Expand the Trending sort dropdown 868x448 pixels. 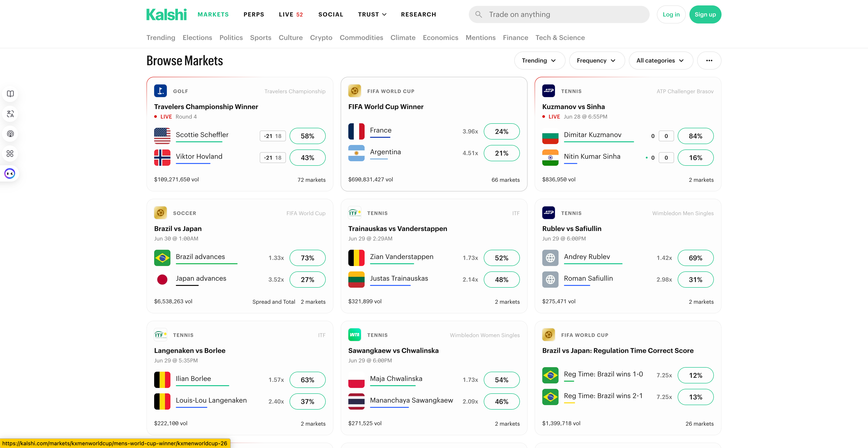(x=540, y=61)
